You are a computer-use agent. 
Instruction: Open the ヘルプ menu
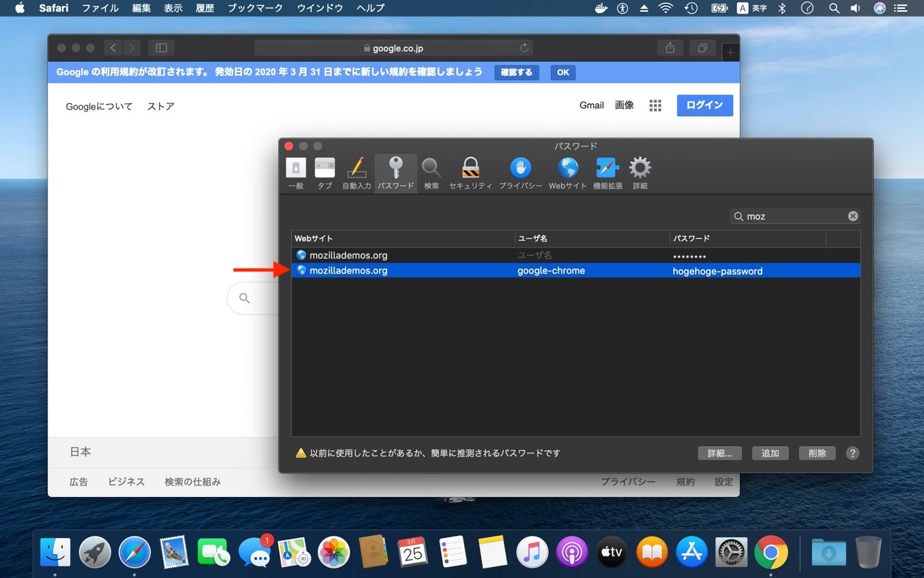[370, 8]
